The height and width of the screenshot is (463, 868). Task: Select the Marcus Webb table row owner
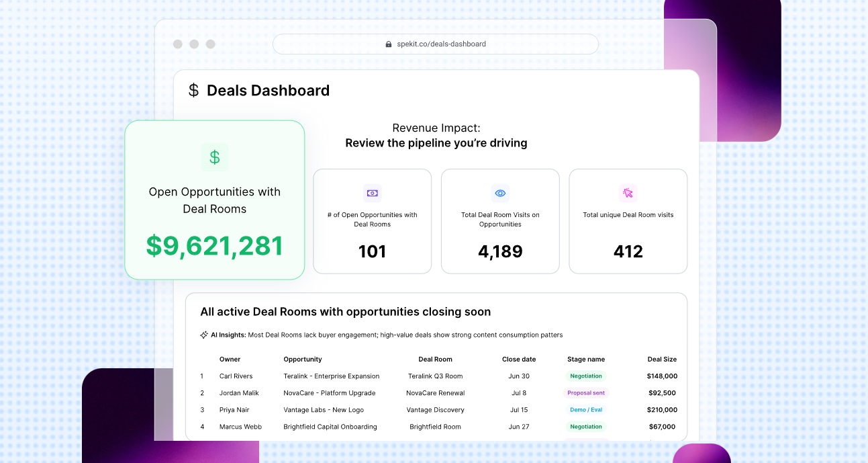click(x=240, y=427)
